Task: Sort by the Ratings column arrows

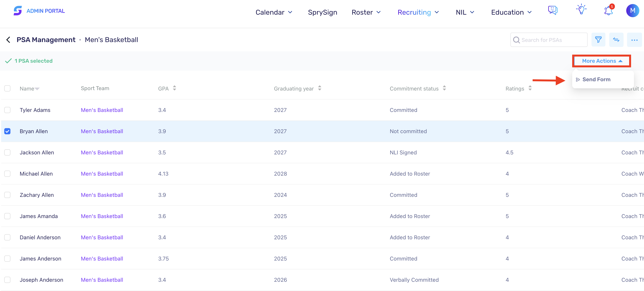Action: click(530, 88)
